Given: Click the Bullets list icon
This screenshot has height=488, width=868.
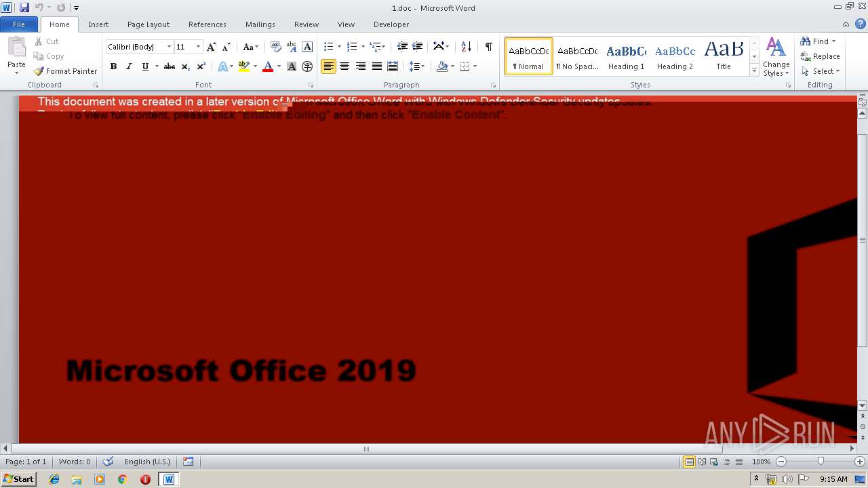Looking at the screenshot, I should tap(328, 47).
